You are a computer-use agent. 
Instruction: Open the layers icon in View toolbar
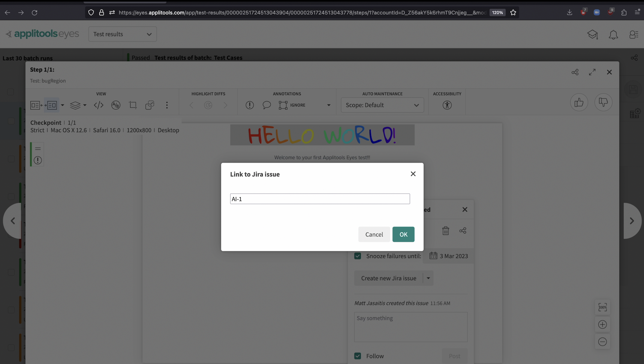pos(75,105)
